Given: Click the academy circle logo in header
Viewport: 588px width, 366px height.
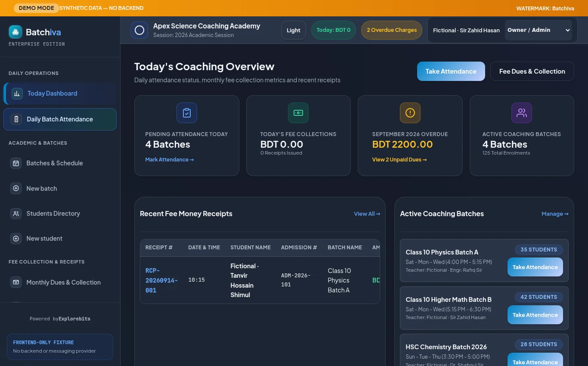Looking at the screenshot, I should pyautogui.click(x=139, y=30).
